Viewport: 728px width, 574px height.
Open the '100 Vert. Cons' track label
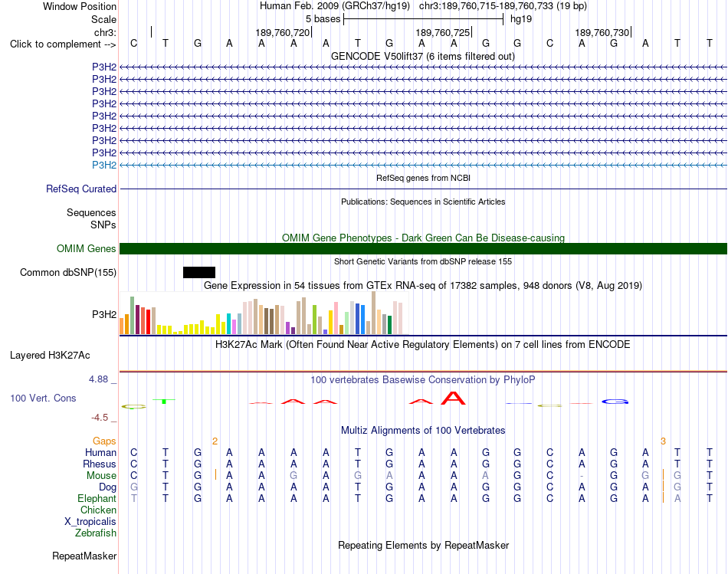click(x=43, y=398)
